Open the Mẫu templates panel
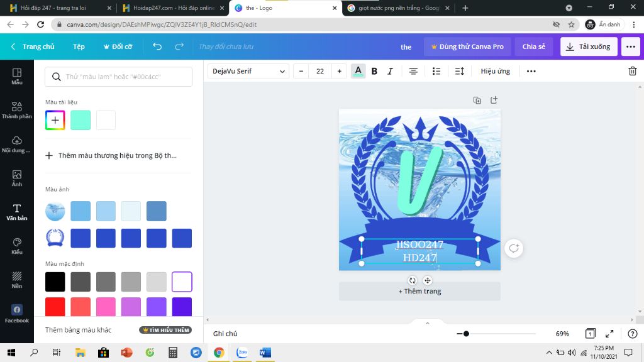The image size is (644, 362). 17,76
